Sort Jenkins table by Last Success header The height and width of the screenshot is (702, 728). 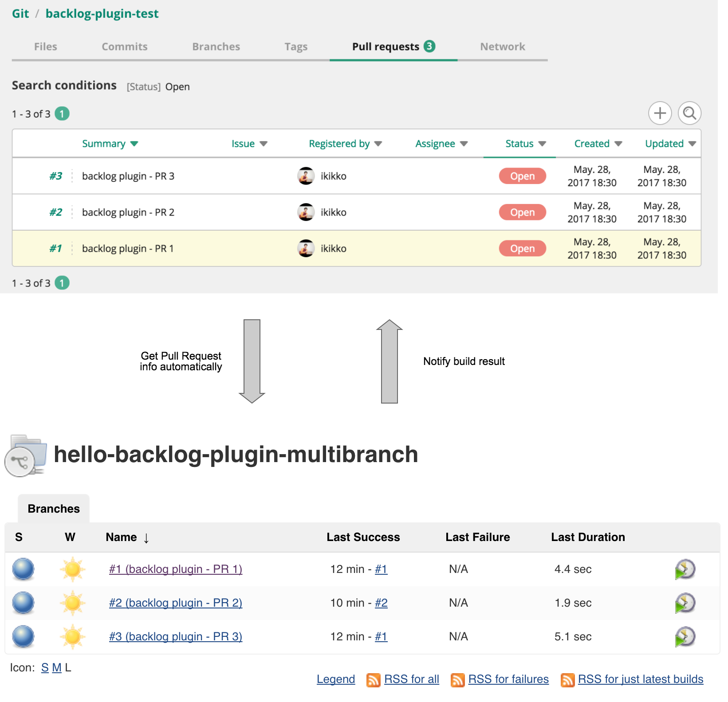point(363,537)
